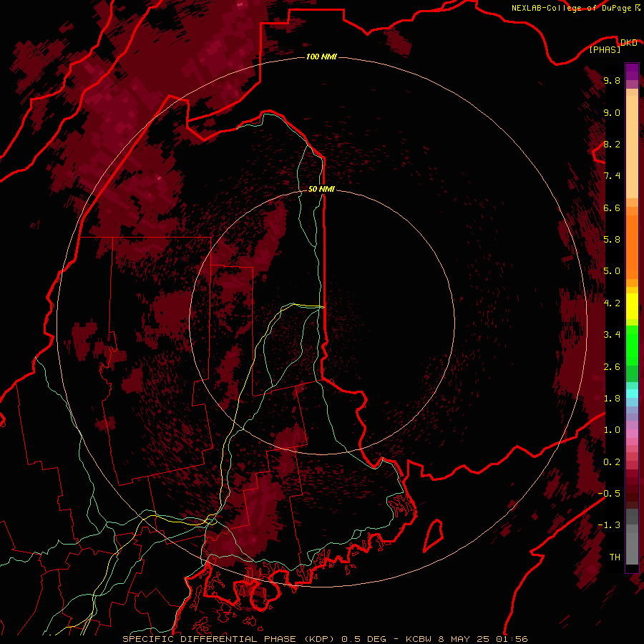The height and width of the screenshot is (644, 644).
Task: Click the 50 NMI range ring label
Action: (321, 189)
